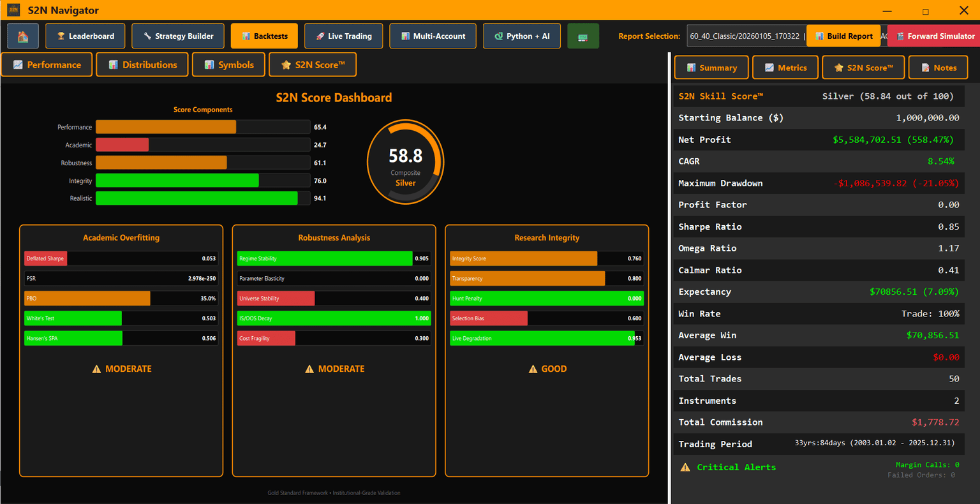
Task: Click the Home icon button
Action: [23, 36]
